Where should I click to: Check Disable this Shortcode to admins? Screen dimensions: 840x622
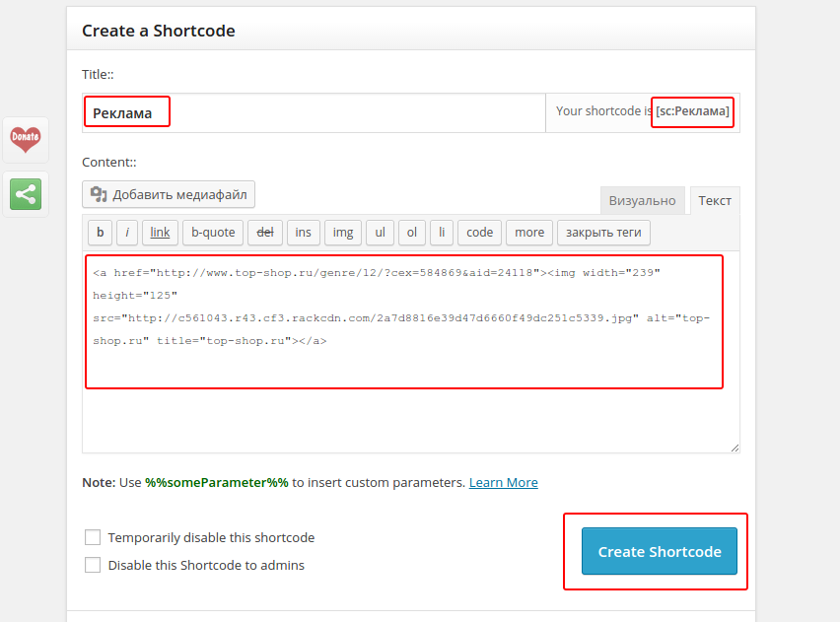tap(93, 565)
